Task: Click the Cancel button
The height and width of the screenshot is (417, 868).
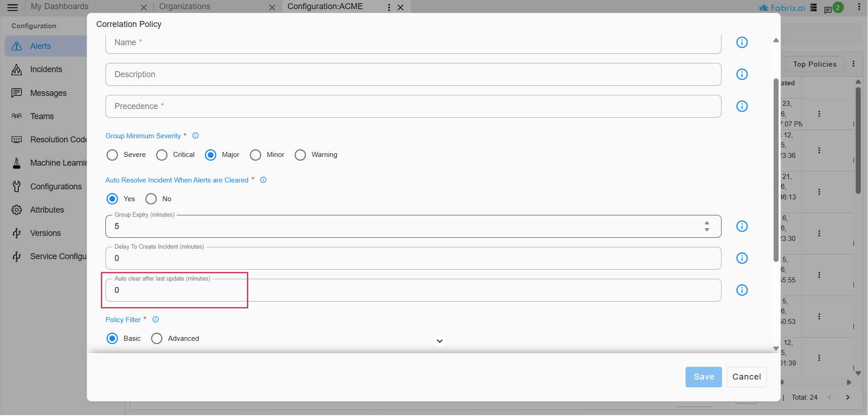Action: (746, 377)
